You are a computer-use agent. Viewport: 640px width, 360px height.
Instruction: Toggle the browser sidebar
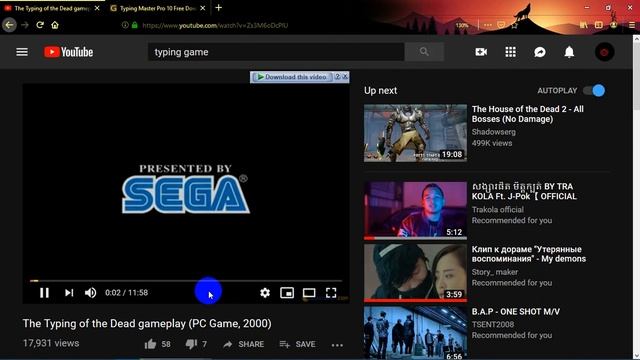click(x=598, y=25)
